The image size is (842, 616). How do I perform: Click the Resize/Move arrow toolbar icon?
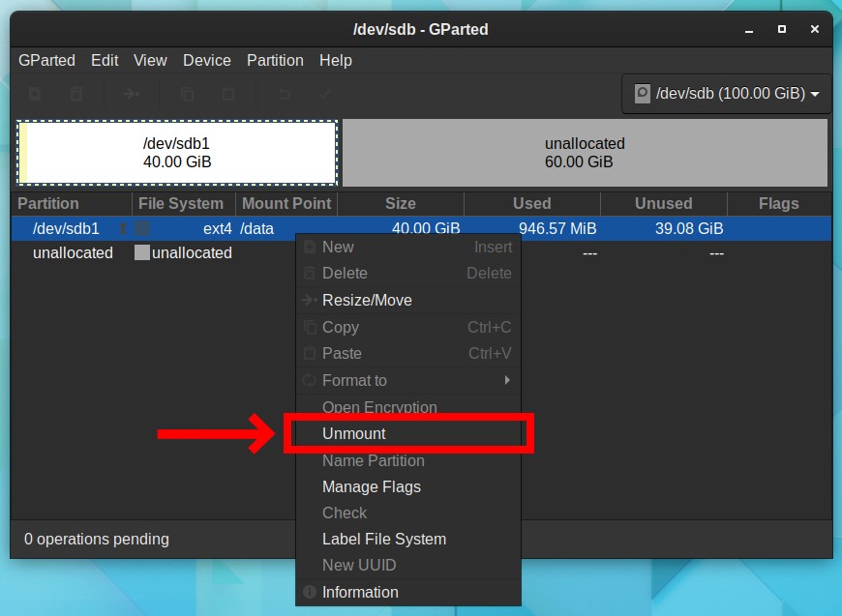click(x=132, y=95)
